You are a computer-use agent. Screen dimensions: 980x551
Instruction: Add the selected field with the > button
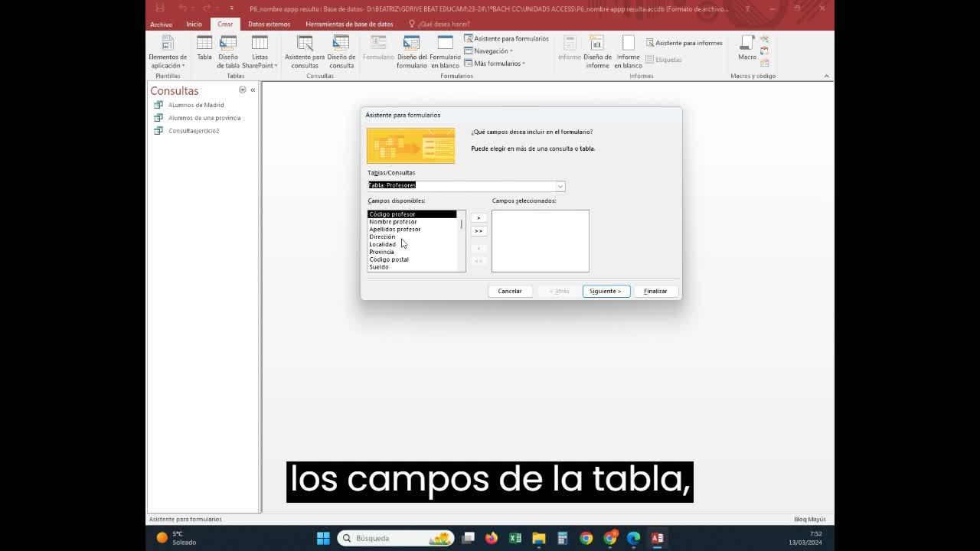(479, 218)
